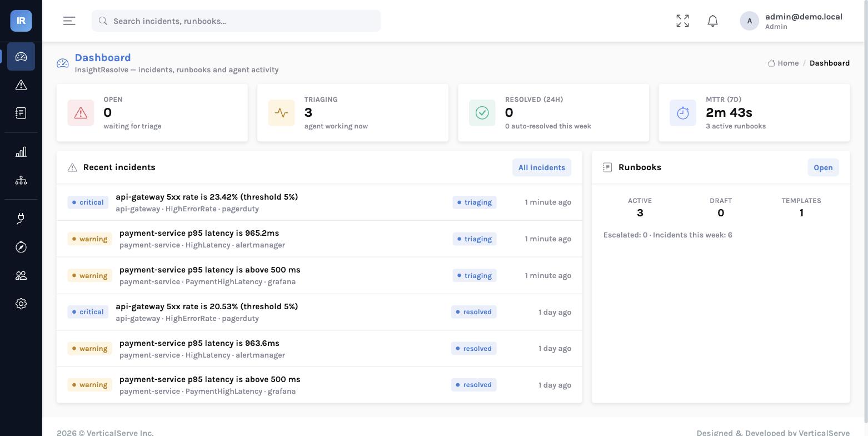Viewport: 868px width, 436px height.
Task: Open the compass explore sidebar icon
Action: [x=21, y=247]
